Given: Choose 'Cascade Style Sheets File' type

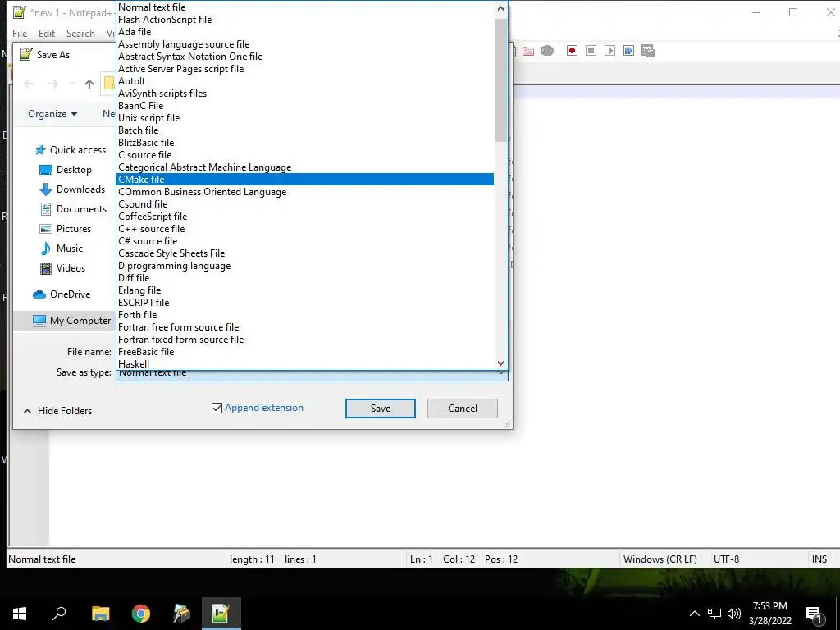Looking at the screenshot, I should click(x=305, y=253).
